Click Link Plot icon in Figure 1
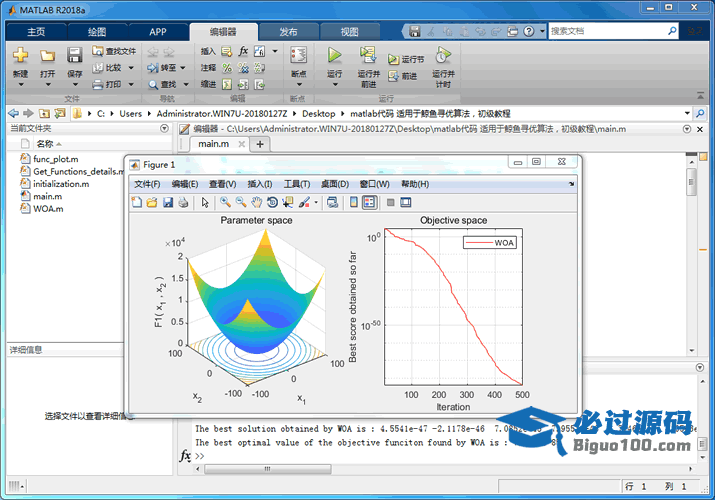The width and height of the screenshot is (715, 500). [x=332, y=202]
